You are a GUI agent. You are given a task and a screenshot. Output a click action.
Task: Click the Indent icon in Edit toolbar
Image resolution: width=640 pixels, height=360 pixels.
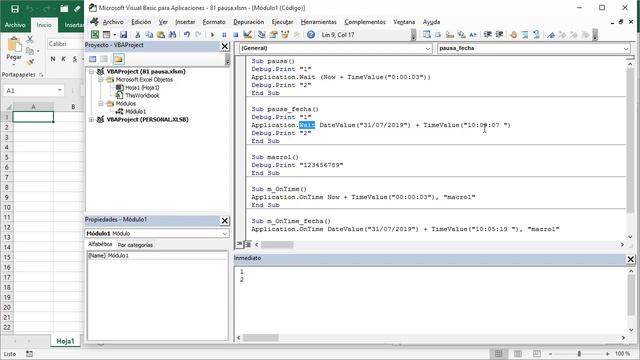[487, 35]
